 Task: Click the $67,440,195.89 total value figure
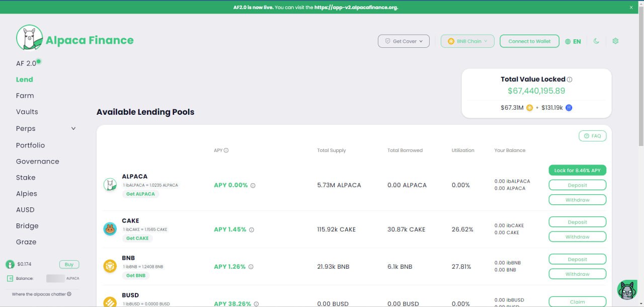[x=536, y=91]
